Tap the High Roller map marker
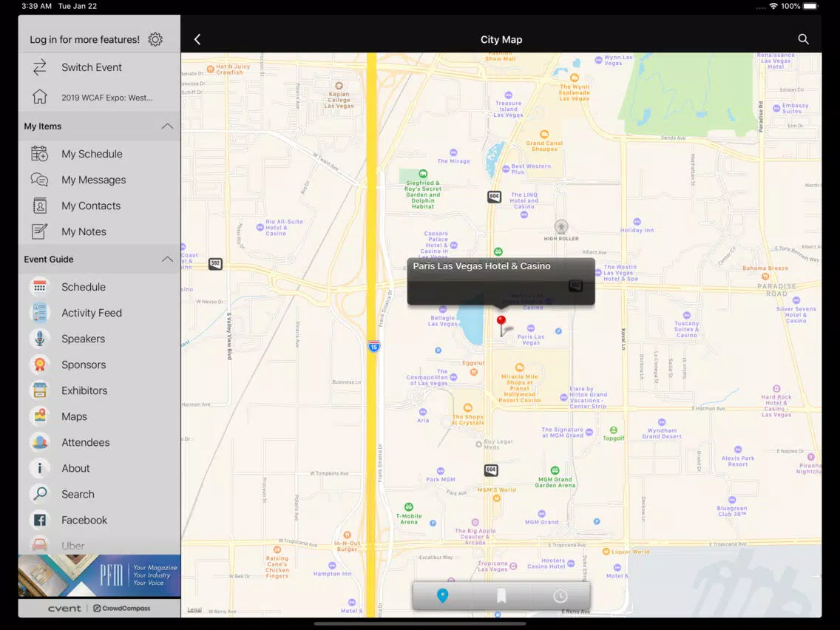840x630 pixels. tap(561, 227)
